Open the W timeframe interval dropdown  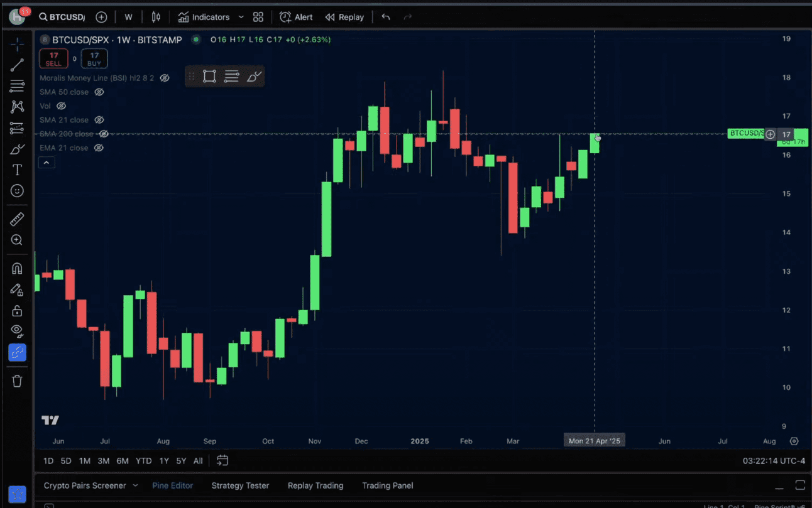tap(128, 17)
